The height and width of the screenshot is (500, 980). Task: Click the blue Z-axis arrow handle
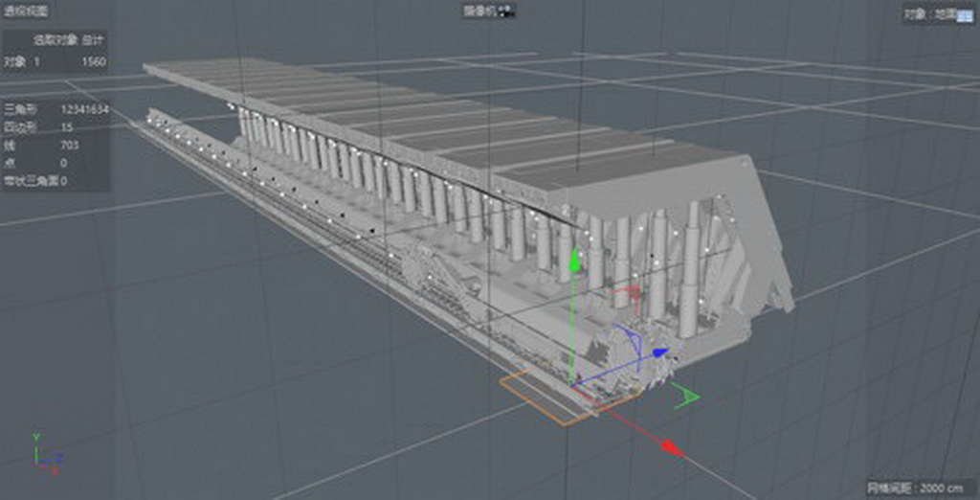click(659, 353)
